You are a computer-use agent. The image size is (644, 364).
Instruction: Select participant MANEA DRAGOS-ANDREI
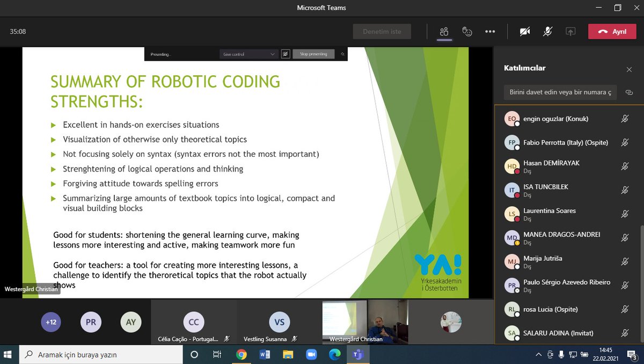[567, 238]
